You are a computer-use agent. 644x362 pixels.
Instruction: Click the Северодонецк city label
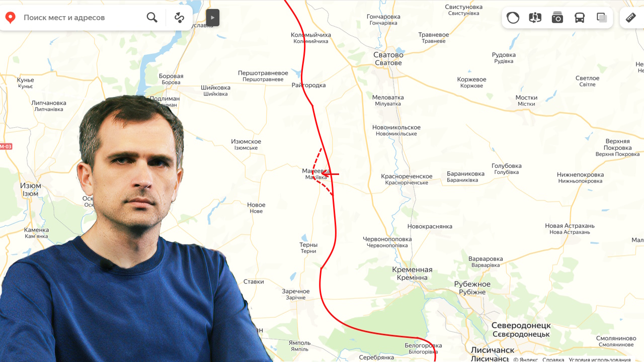tap(521, 325)
